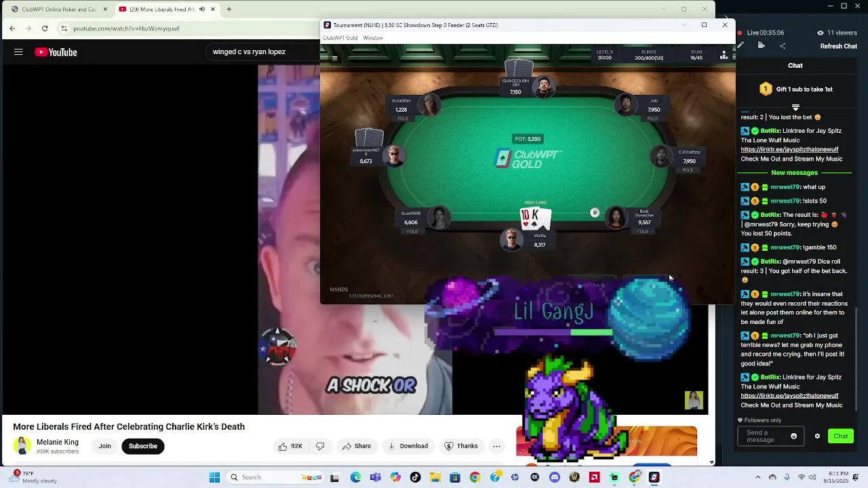Screen dimensions: 868x488
Task: Open the poker table hamburger menu
Action: click(334, 58)
